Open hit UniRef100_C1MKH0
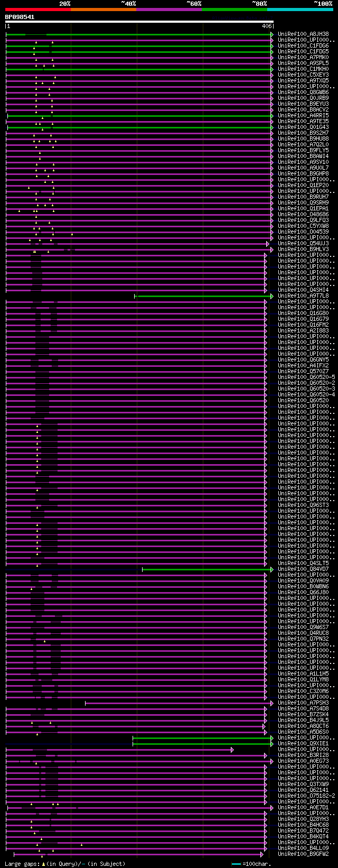This screenshot has width=338, height=868. pyautogui.click(x=303, y=69)
